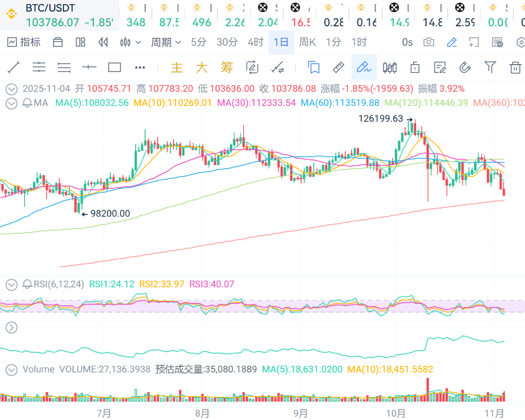Toggle the MA alert bell icon
Screen dimensions: 525x420
point(27,103)
